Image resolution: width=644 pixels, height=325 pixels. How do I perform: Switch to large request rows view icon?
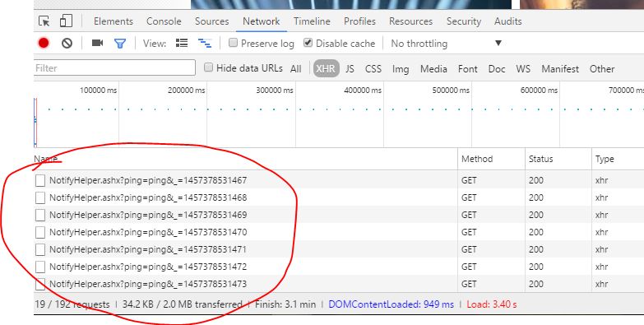click(182, 43)
